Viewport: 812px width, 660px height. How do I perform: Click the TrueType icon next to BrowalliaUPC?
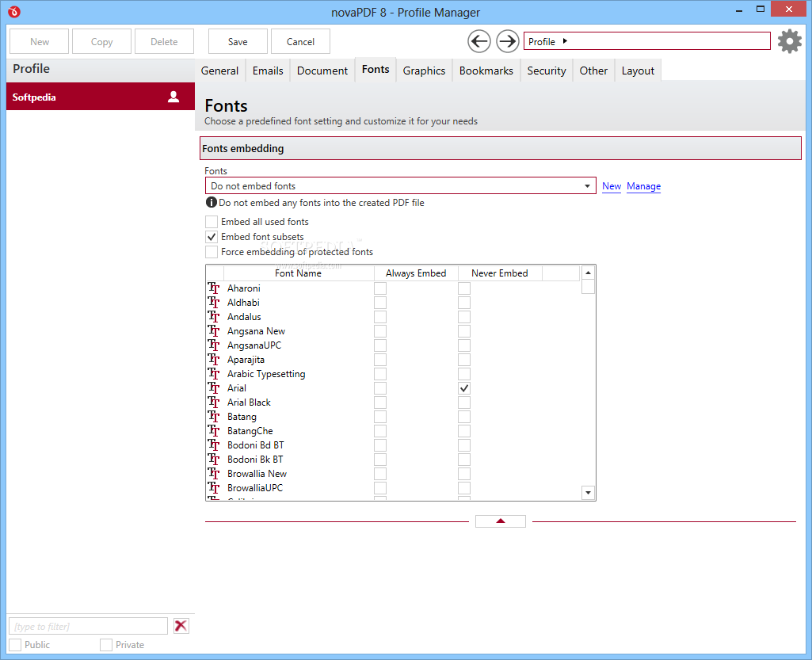(x=214, y=487)
